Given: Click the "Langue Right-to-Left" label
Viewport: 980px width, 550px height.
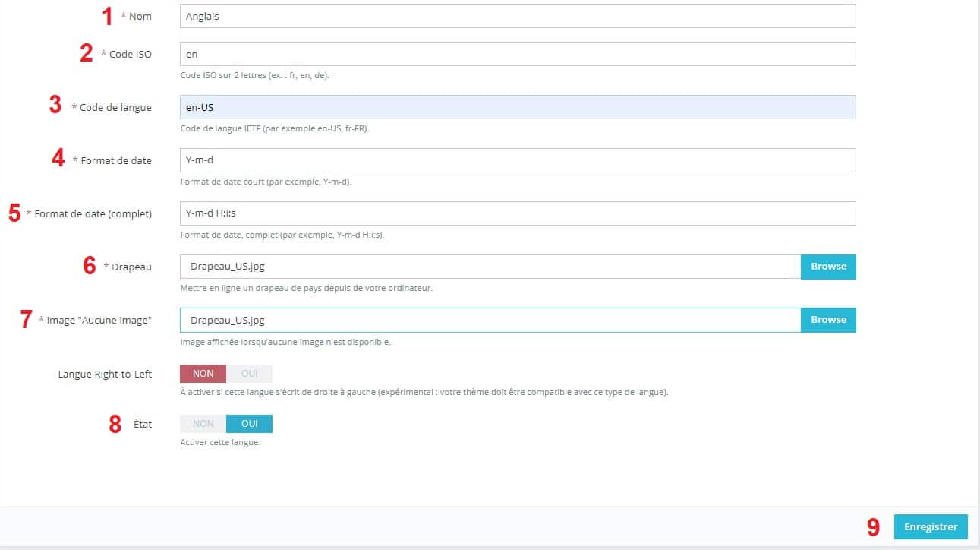Looking at the screenshot, I should [x=105, y=375].
